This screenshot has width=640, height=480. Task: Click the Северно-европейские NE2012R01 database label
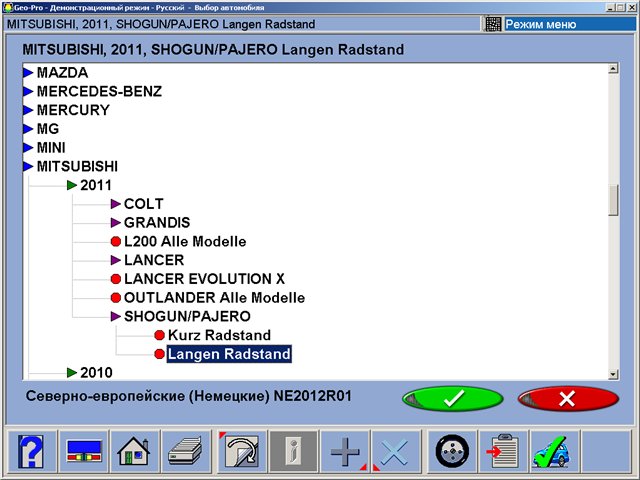tap(189, 396)
